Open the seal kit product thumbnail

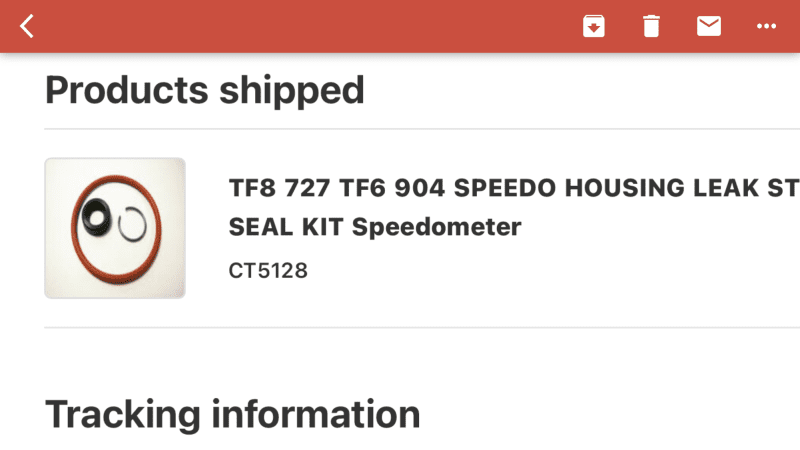[x=115, y=228]
